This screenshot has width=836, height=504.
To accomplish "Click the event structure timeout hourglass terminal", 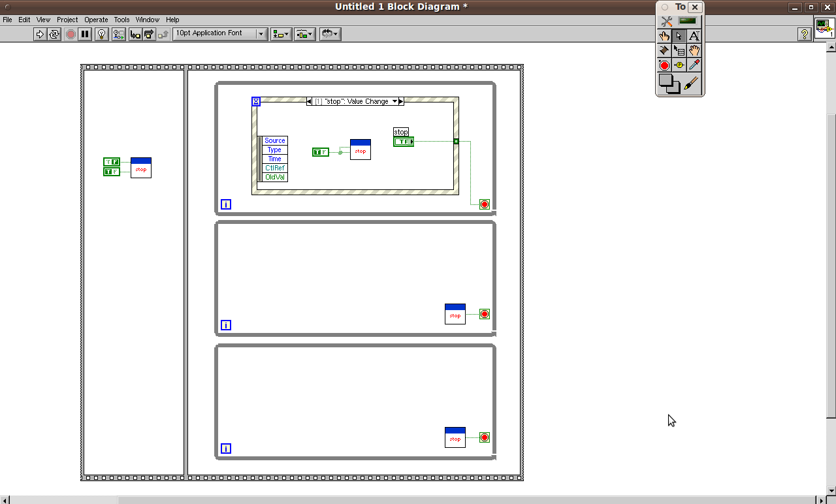I will 256,101.
